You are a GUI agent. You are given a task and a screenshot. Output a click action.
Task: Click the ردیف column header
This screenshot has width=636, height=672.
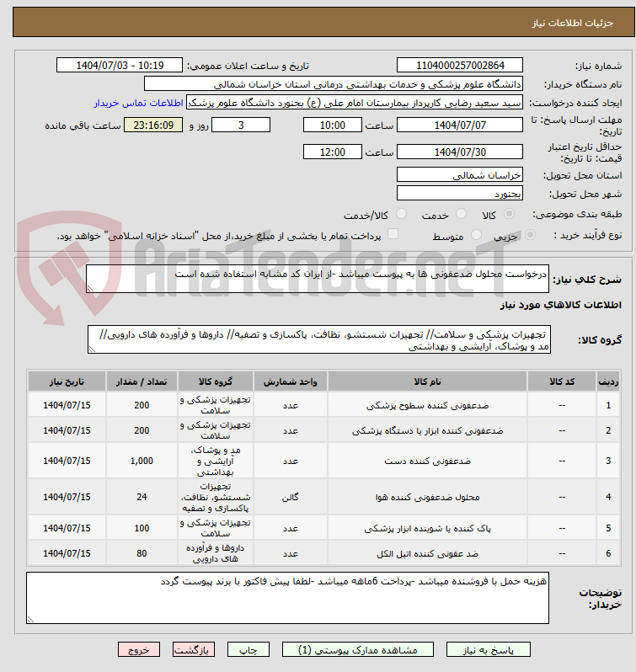tap(608, 381)
